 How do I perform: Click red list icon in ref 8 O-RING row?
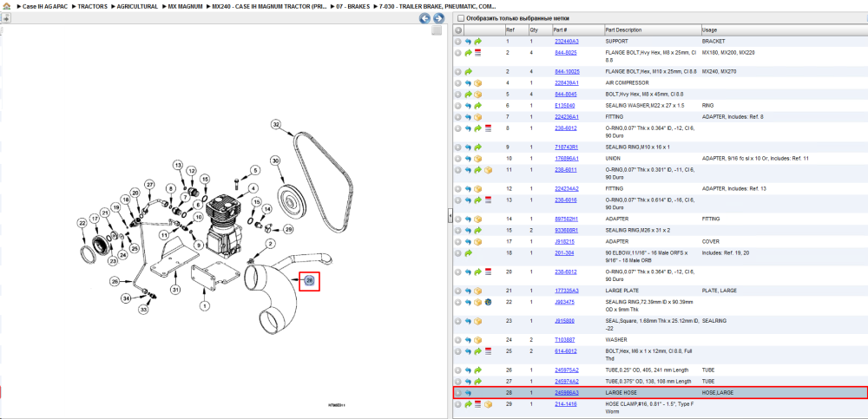click(x=488, y=128)
